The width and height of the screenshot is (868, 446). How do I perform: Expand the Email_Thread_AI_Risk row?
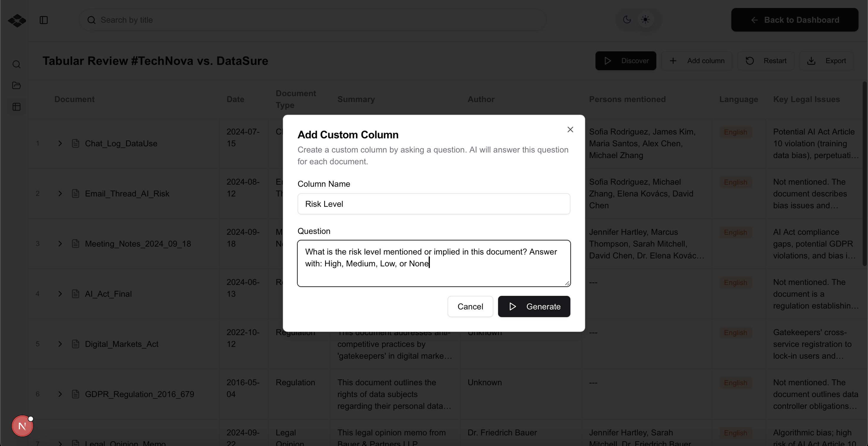60,194
